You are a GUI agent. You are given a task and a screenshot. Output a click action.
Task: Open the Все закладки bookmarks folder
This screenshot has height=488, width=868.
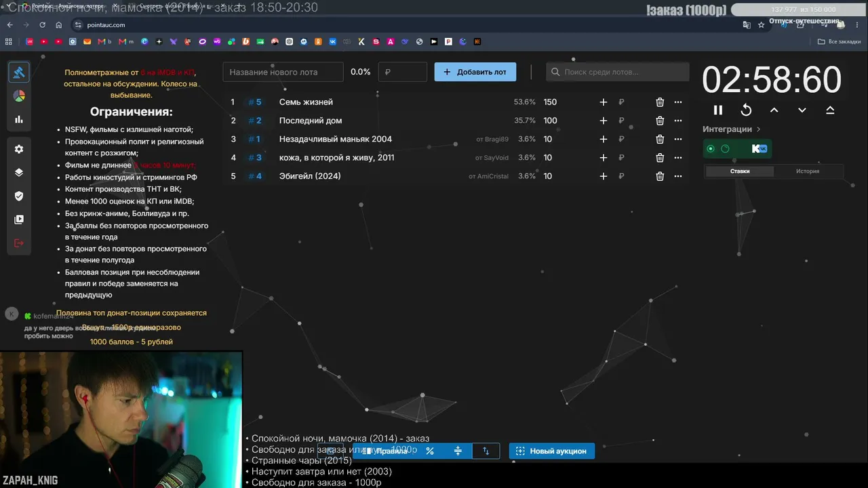(x=839, y=41)
